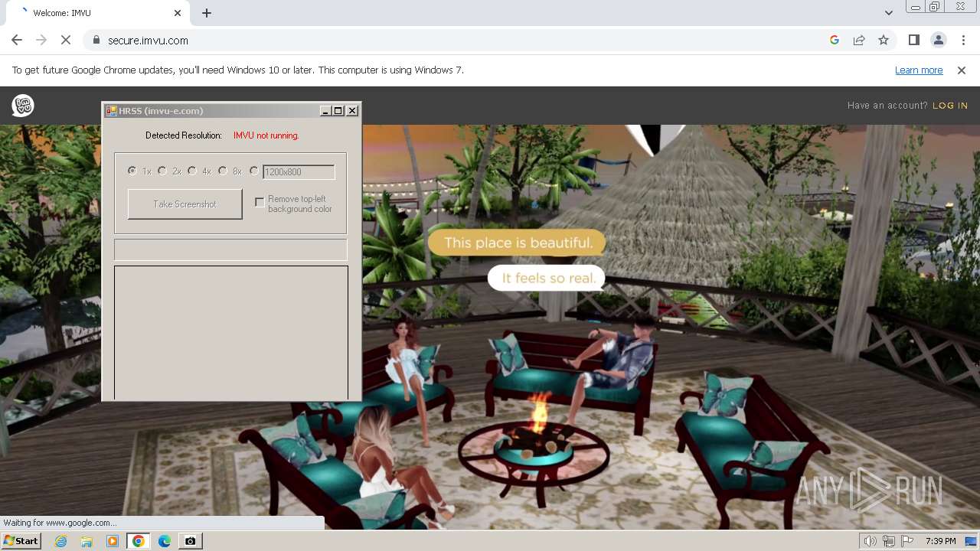Launch Internet Explorer from taskbar
The image size is (980, 551).
(61, 541)
